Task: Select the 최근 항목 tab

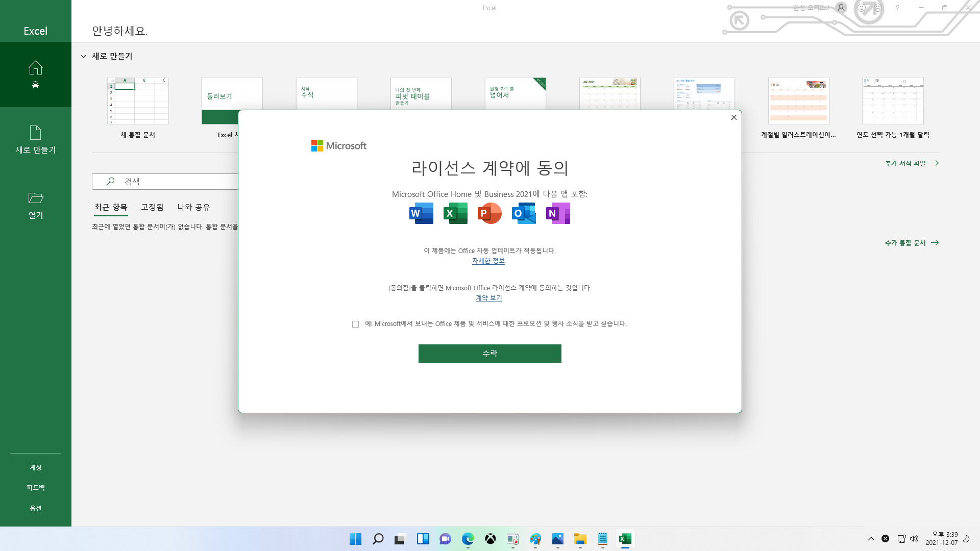Action: (x=111, y=207)
